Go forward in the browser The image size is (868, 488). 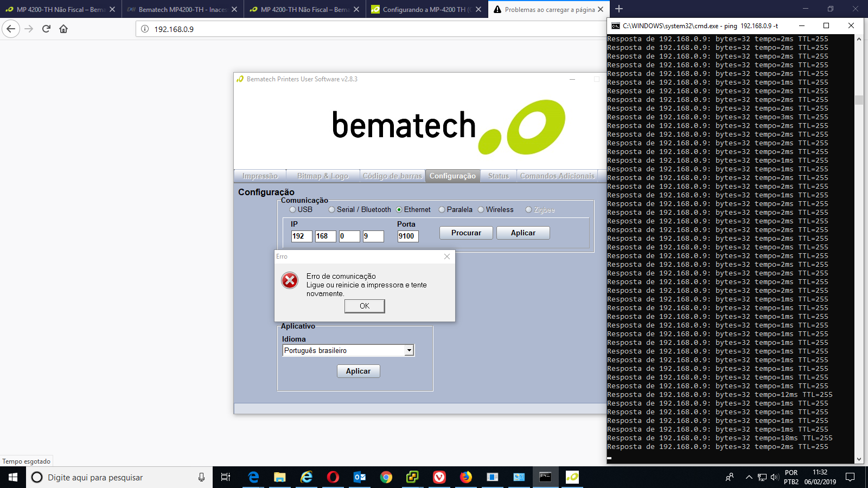(x=29, y=29)
